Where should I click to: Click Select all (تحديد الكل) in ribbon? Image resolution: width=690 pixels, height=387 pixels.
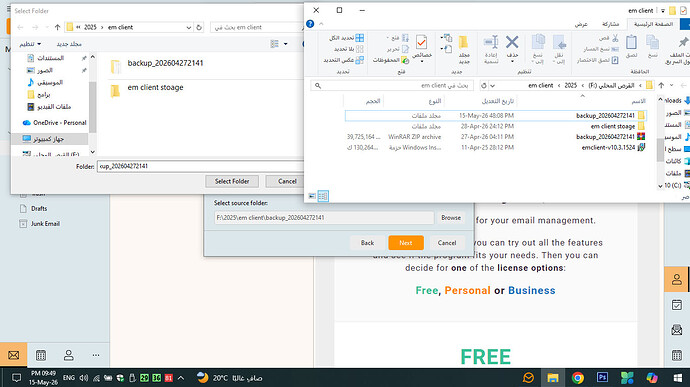(346, 38)
